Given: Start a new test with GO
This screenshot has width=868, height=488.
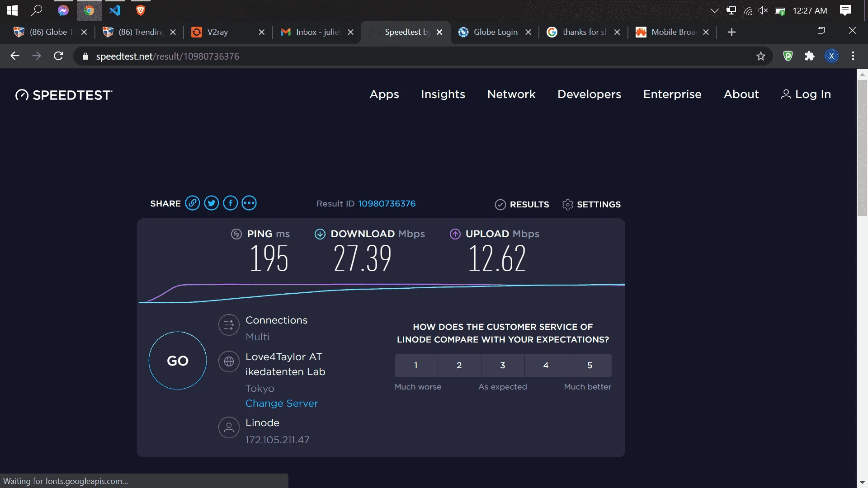Looking at the screenshot, I should [x=178, y=361].
